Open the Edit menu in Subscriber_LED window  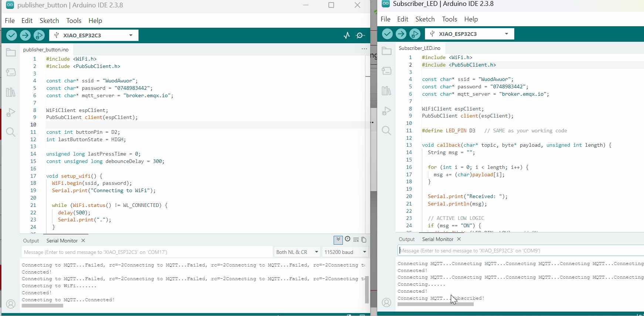(x=403, y=19)
